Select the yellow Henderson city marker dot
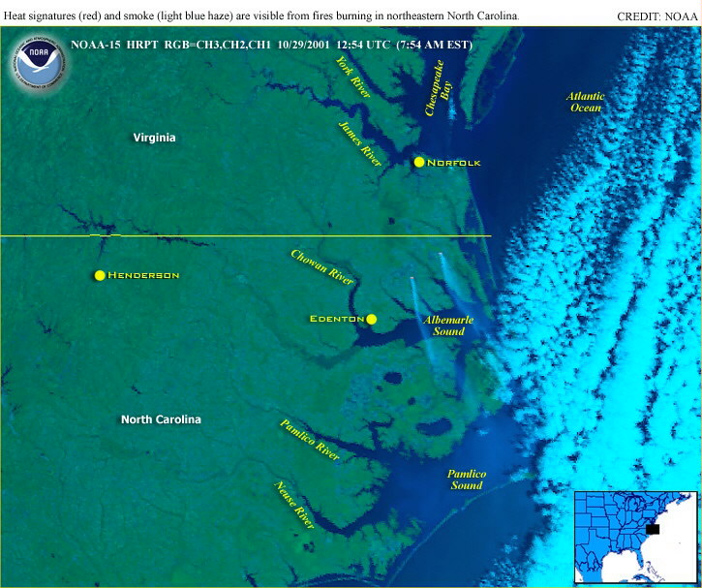 (100, 275)
